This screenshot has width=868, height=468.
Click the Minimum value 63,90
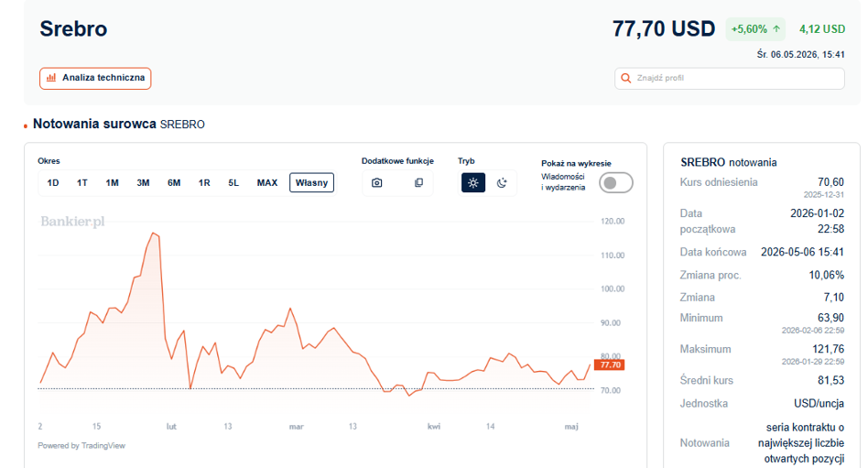coord(830,318)
